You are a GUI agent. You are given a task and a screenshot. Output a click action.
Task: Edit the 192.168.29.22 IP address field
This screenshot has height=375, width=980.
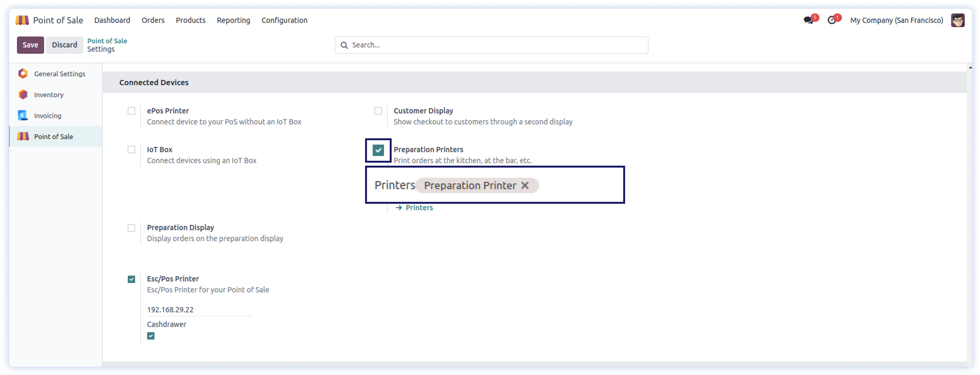199,310
